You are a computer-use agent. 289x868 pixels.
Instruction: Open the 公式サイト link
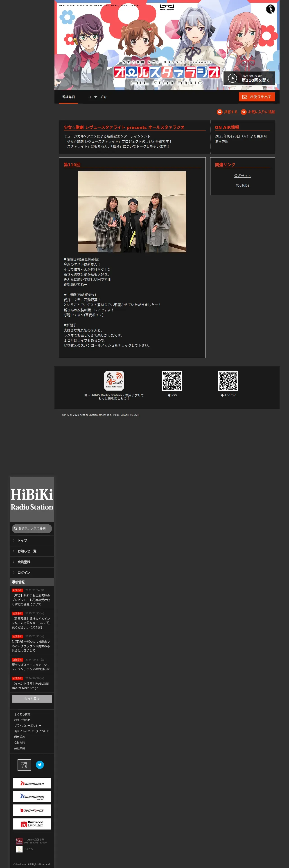pyautogui.click(x=243, y=176)
